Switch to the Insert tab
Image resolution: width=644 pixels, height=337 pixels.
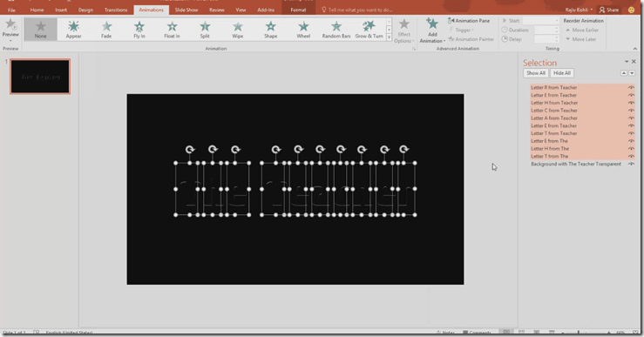(61, 10)
